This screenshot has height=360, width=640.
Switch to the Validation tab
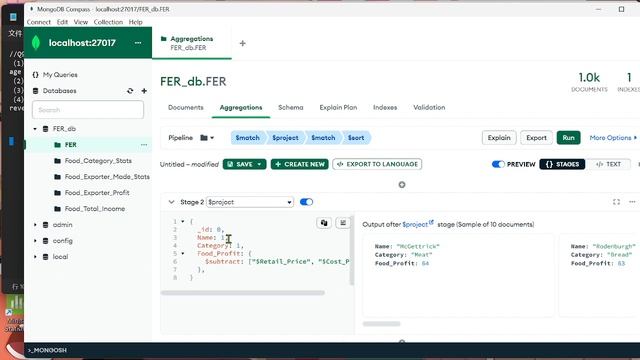click(x=429, y=107)
